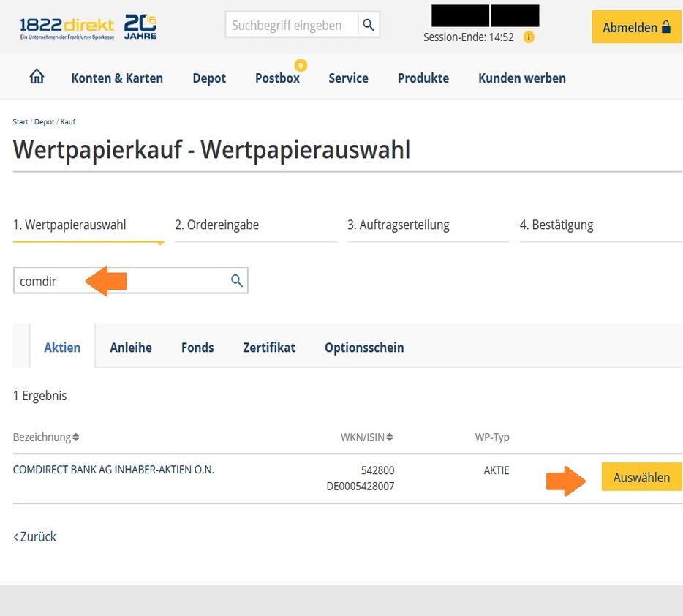Viewport: 683px width, 616px height.
Task: Switch to the Zertifikat tab
Action: pos(269,348)
